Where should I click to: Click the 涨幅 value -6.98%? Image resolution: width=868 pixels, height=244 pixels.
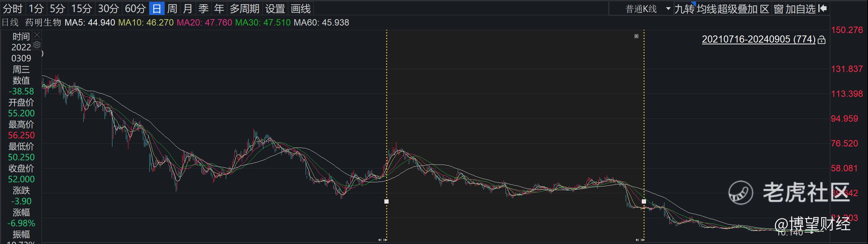[21, 223]
